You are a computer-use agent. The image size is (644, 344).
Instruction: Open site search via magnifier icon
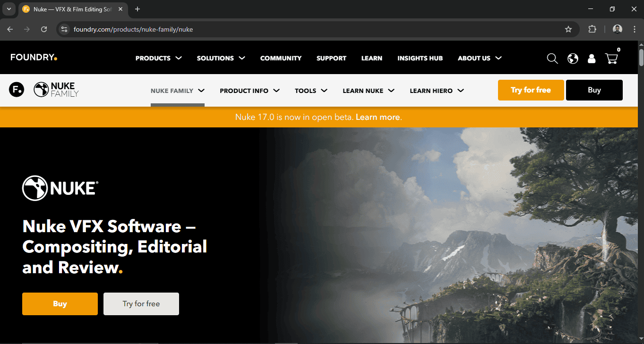click(552, 59)
